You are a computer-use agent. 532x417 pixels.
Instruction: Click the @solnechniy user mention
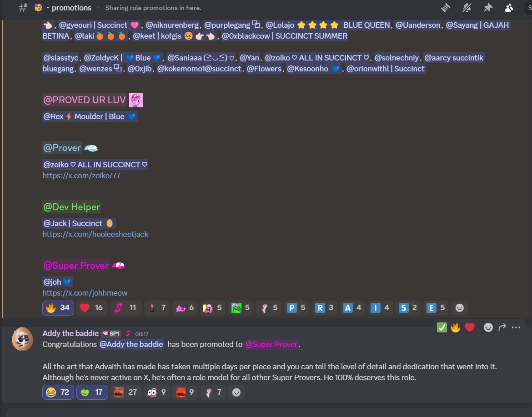[x=396, y=58]
